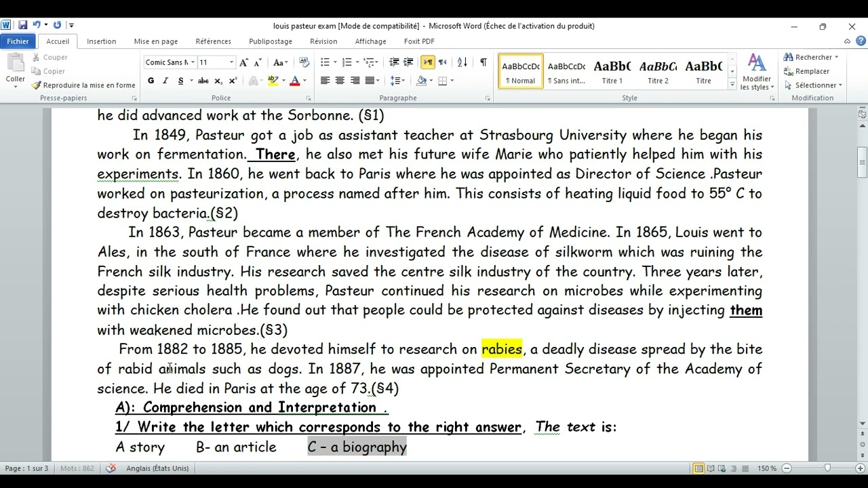Screen dimensions: 868x488
Task: Click the justify alignment icon
Action: click(x=370, y=81)
